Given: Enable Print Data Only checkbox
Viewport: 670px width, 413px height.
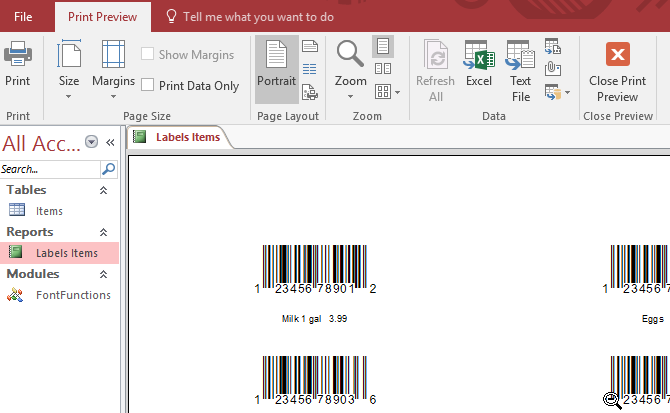Looking at the screenshot, I should point(148,86).
